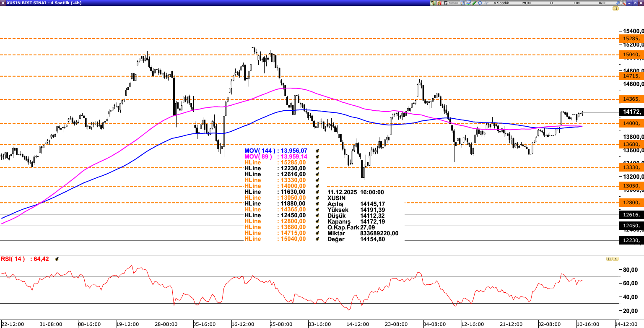Viewport: 644px width, 328px height.
Task: Click the TL currency option
Action: tap(552, 3)
